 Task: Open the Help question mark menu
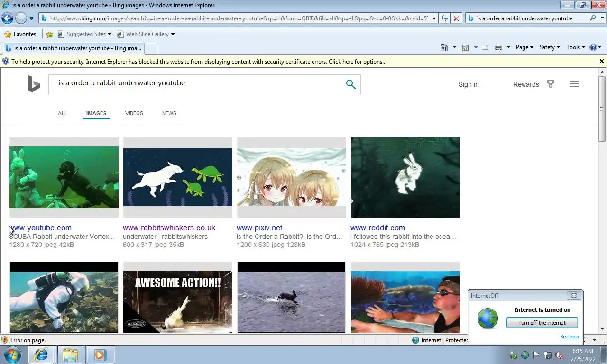tap(595, 47)
